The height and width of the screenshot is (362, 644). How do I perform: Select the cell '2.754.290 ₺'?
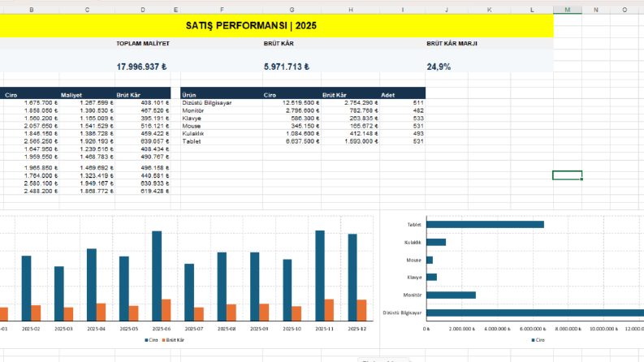[x=350, y=102]
